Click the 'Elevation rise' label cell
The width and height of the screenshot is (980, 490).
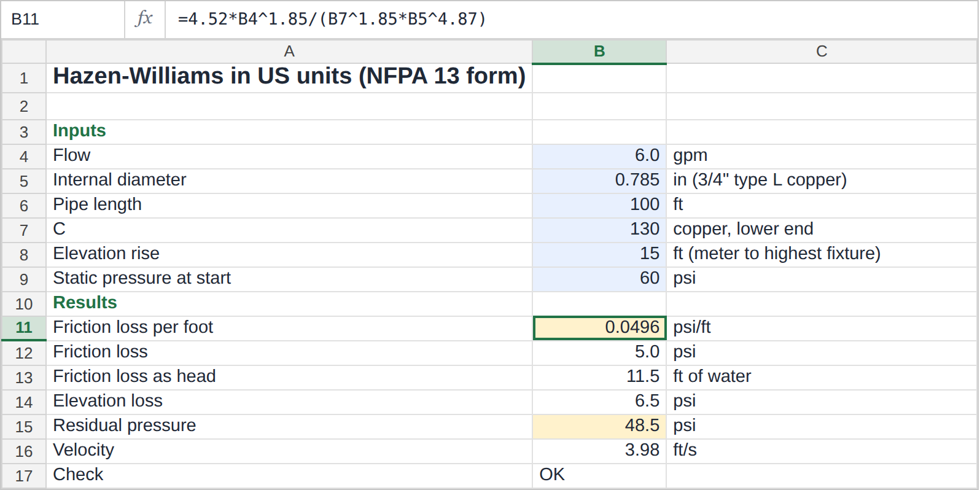click(x=289, y=255)
